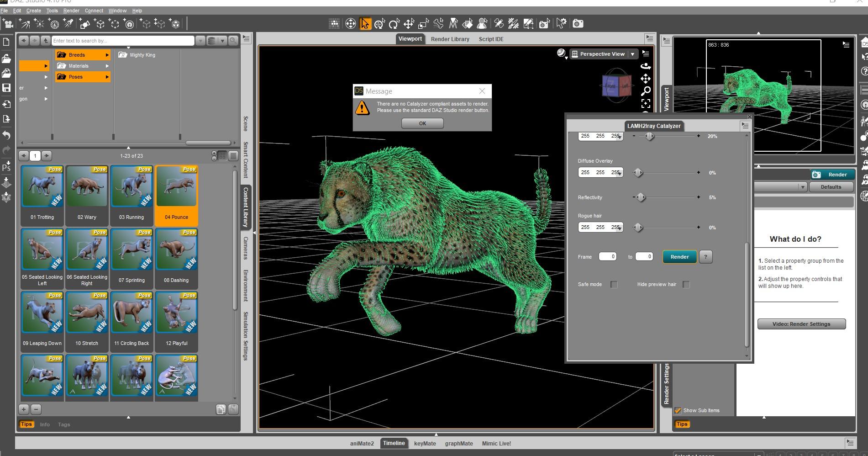Screen dimensions: 868x456
Task: Frame the selection in the viewport
Action: (x=646, y=103)
